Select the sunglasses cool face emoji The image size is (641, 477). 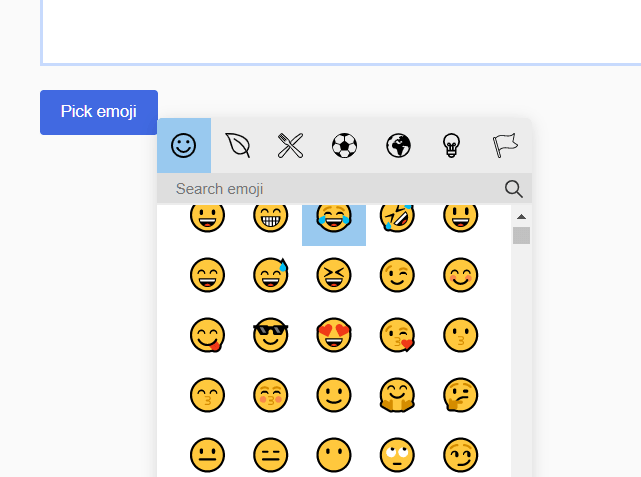pyautogui.click(x=271, y=335)
